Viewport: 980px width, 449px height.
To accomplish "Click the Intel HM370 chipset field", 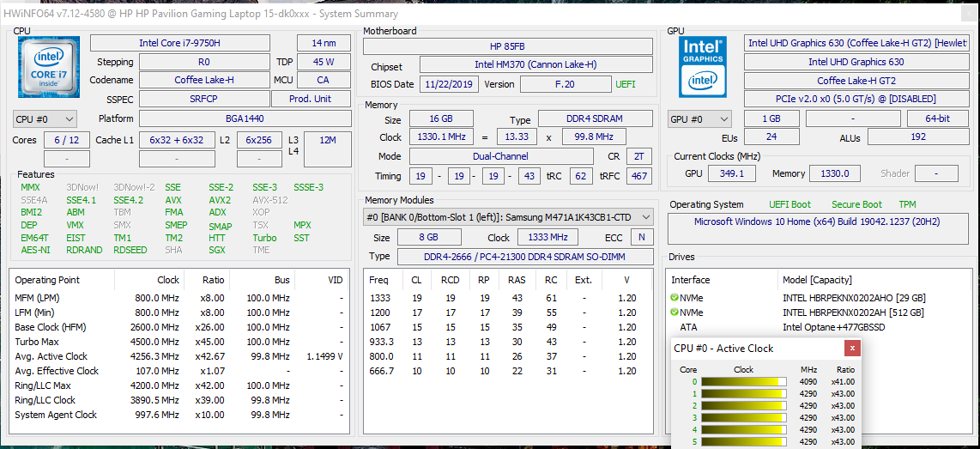I will 535,64.
